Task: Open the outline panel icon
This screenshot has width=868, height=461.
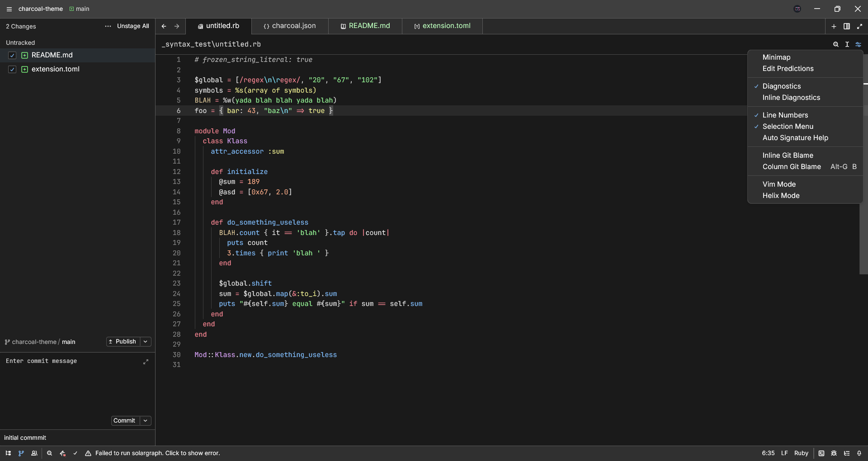Action: click(847, 453)
